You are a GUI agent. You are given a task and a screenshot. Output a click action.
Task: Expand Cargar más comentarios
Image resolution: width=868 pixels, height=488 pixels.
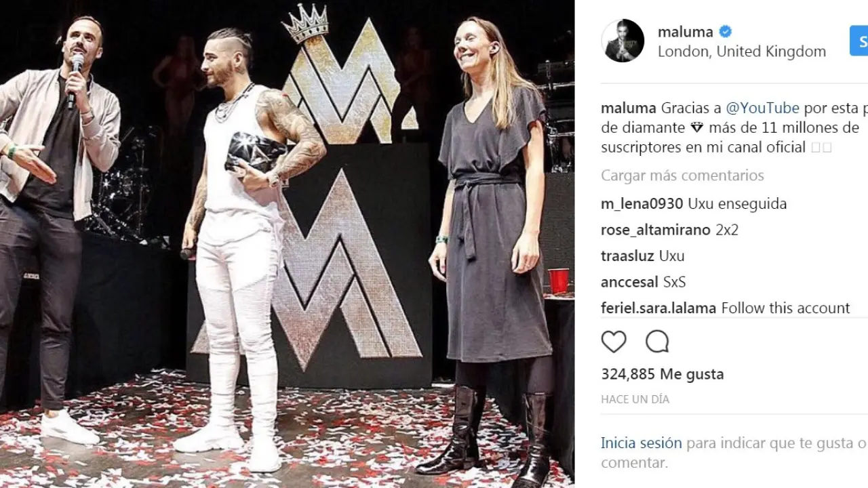click(x=682, y=176)
